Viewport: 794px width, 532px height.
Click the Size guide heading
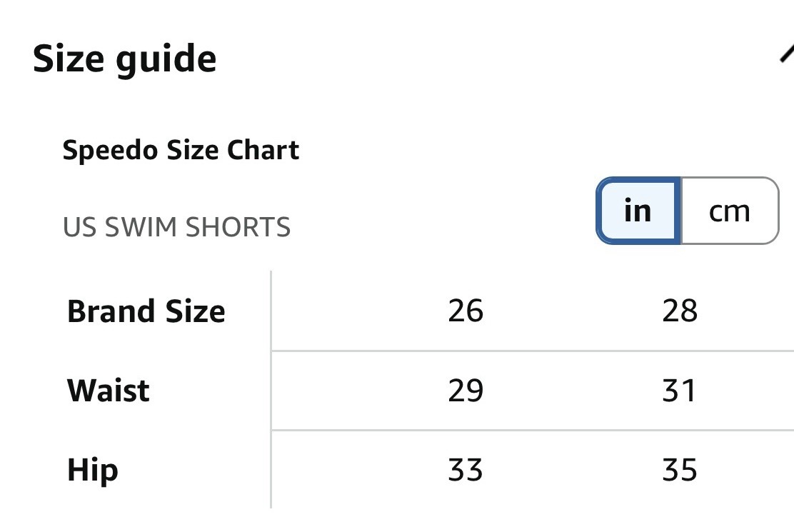tap(125, 59)
